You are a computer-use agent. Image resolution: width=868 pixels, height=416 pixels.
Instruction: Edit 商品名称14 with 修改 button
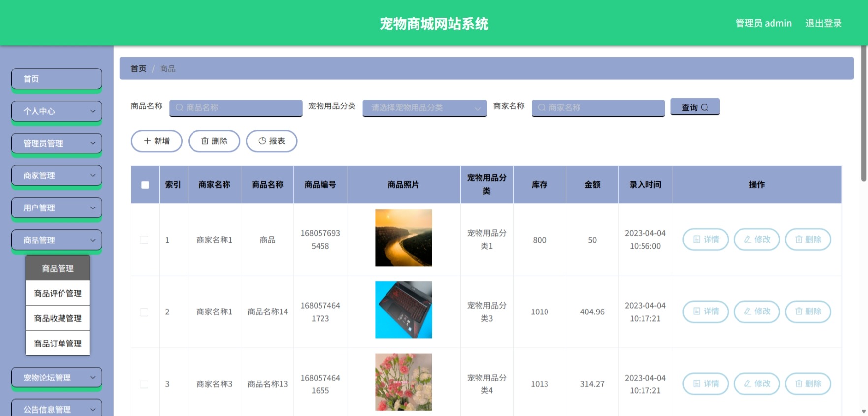(757, 312)
